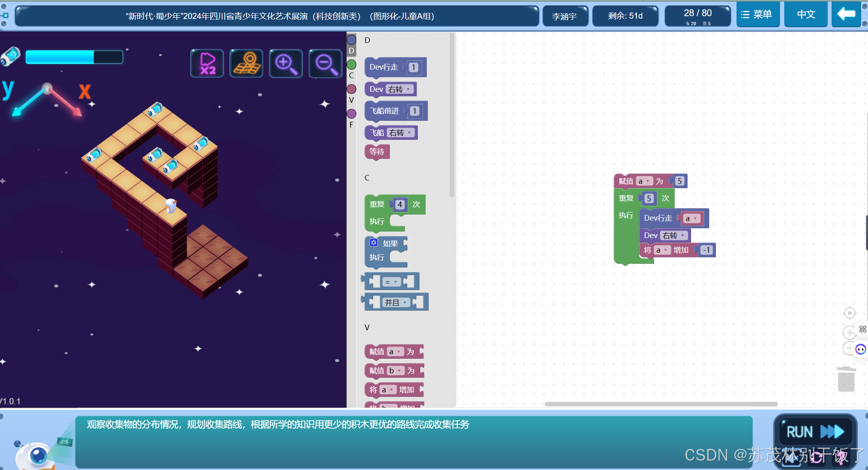This screenshot has height=470, width=868.
Task: Click the back arrow icon
Action: [x=846, y=15]
